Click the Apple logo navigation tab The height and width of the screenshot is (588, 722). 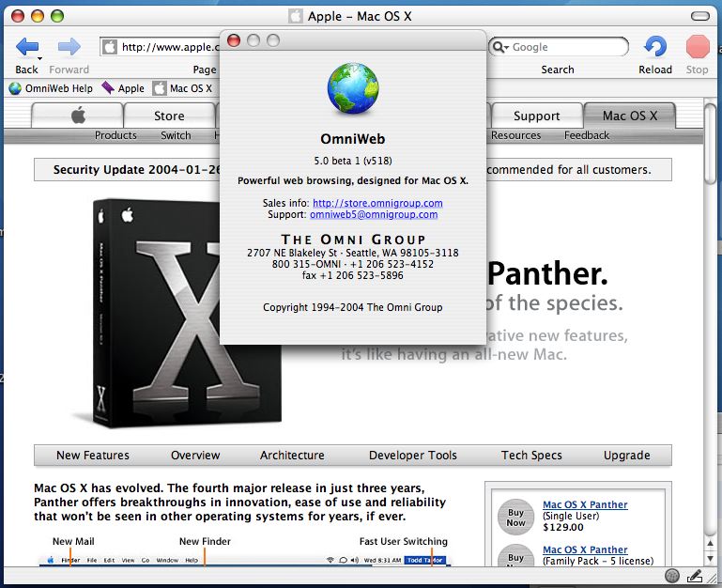(78, 116)
